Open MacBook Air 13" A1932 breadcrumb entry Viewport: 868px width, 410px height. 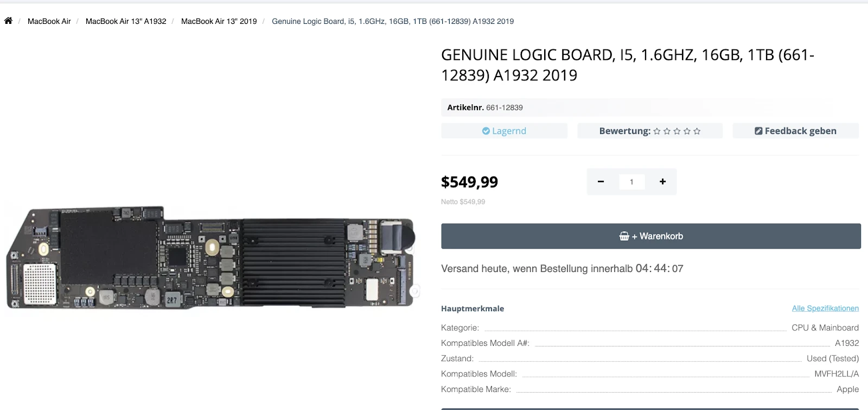click(126, 21)
